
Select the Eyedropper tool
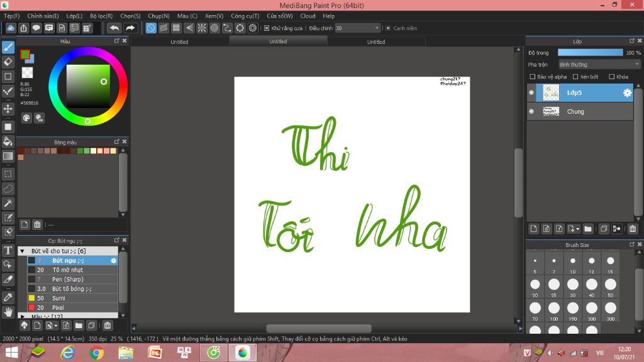(x=8, y=297)
